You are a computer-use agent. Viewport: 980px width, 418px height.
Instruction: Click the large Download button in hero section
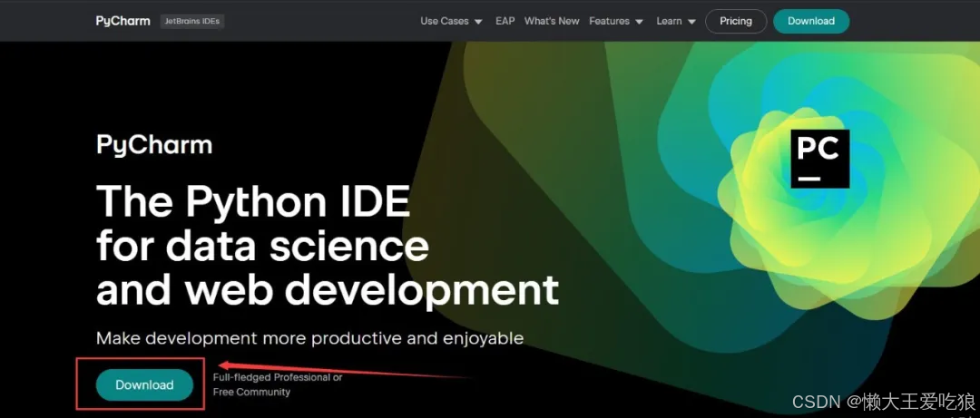144,384
